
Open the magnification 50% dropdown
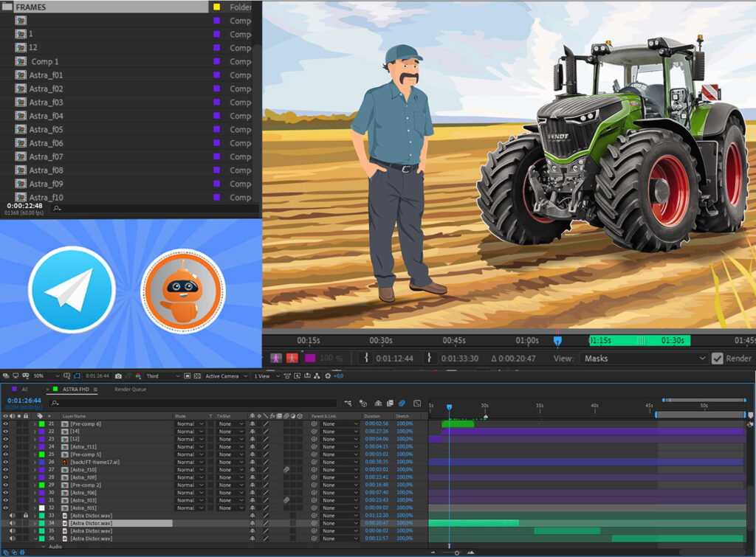(x=46, y=376)
